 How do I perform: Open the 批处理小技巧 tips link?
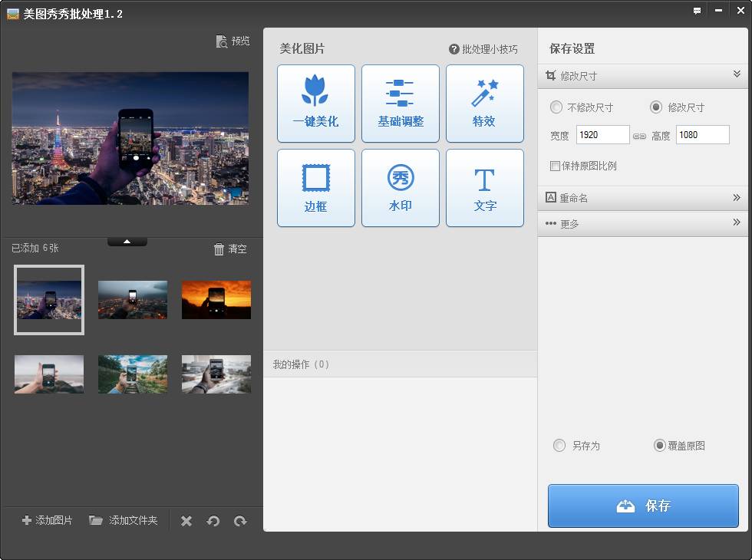(x=483, y=49)
